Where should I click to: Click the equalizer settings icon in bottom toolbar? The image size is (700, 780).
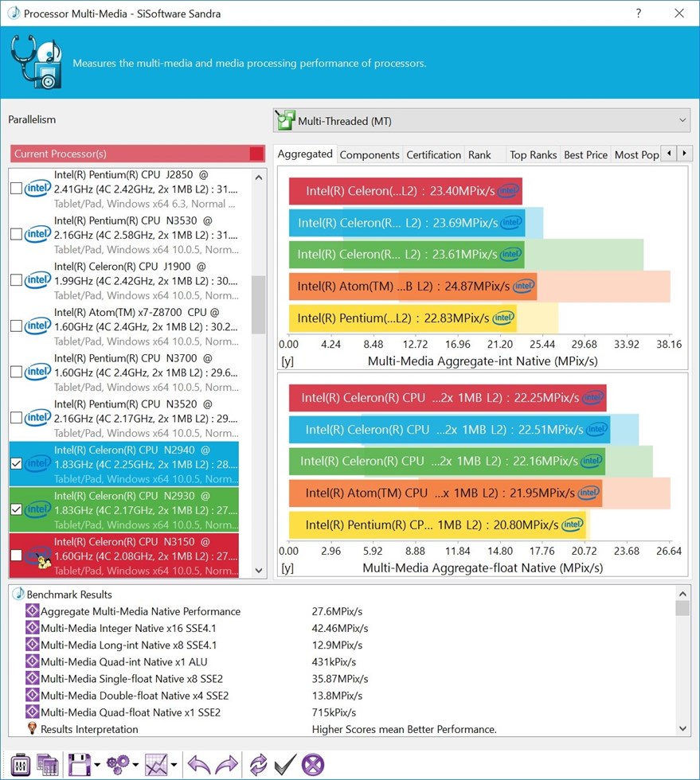coord(20,765)
